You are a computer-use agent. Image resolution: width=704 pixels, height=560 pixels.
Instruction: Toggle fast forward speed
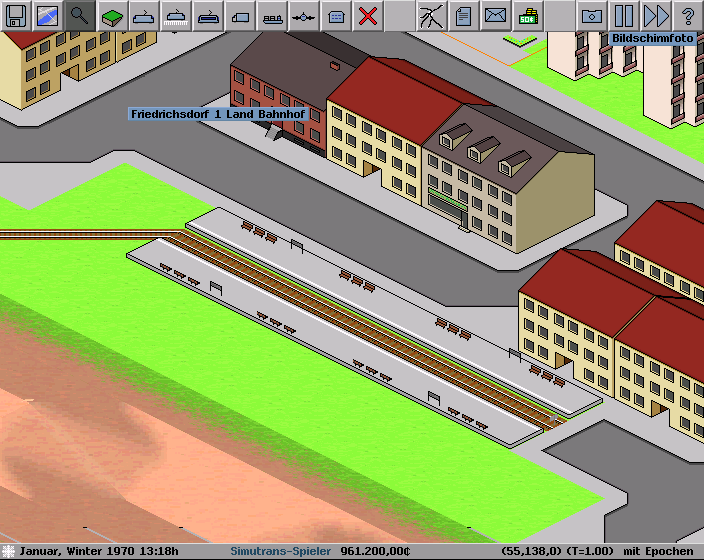point(656,15)
